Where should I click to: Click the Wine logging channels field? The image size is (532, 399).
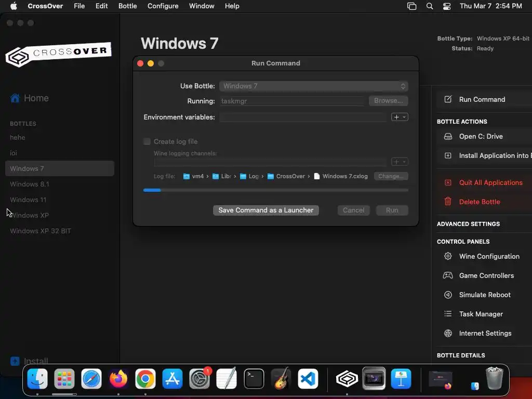click(x=270, y=162)
